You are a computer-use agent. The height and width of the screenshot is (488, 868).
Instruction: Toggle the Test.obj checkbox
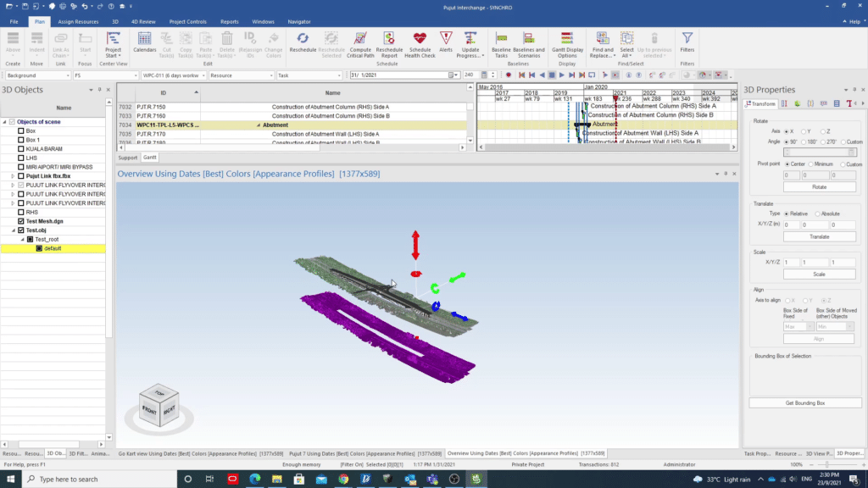point(21,230)
